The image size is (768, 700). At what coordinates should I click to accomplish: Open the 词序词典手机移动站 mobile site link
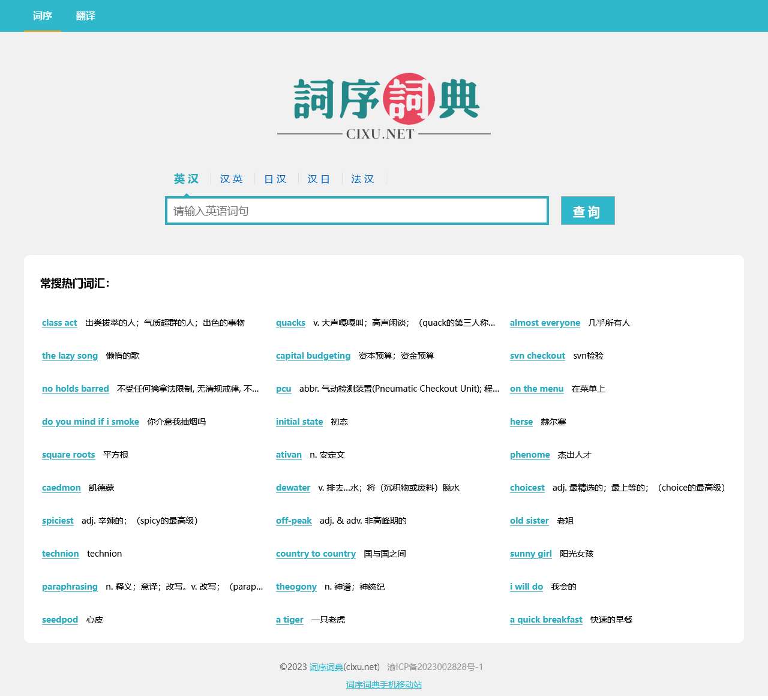(384, 684)
